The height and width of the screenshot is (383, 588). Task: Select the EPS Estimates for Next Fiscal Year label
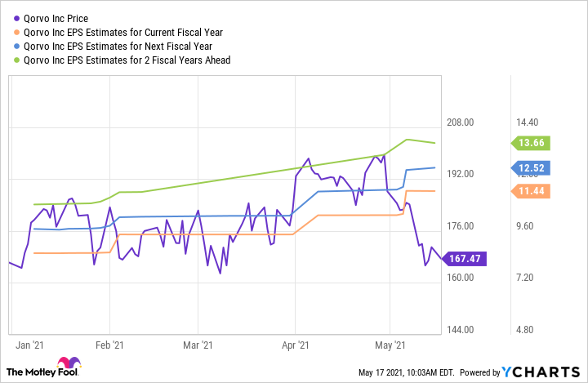pyautogui.click(x=118, y=46)
